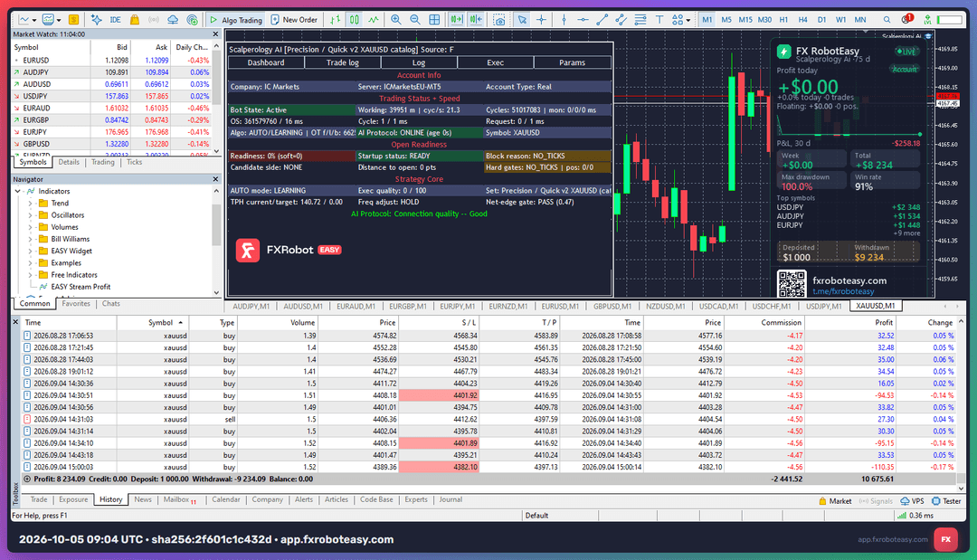The height and width of the screenshot is (560, 977).
Task: Draw a horizontal line on chart
Action: (x=583, y=19)
